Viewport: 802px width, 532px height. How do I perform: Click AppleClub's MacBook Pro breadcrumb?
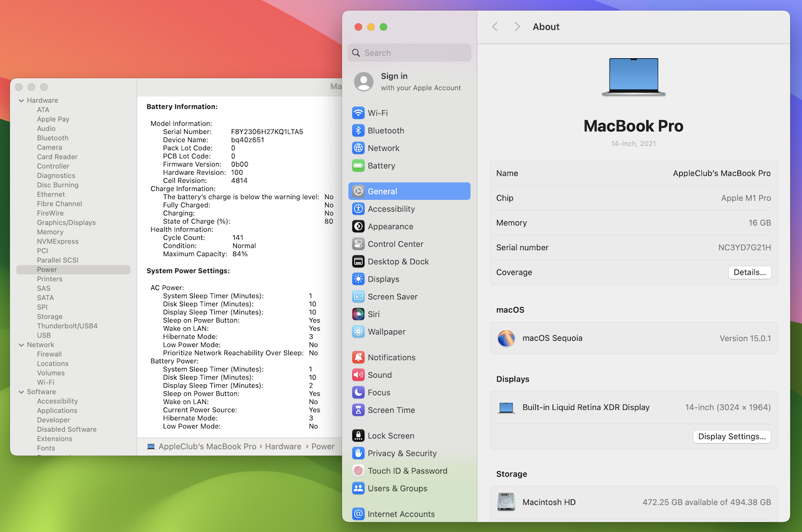point(207,446)
